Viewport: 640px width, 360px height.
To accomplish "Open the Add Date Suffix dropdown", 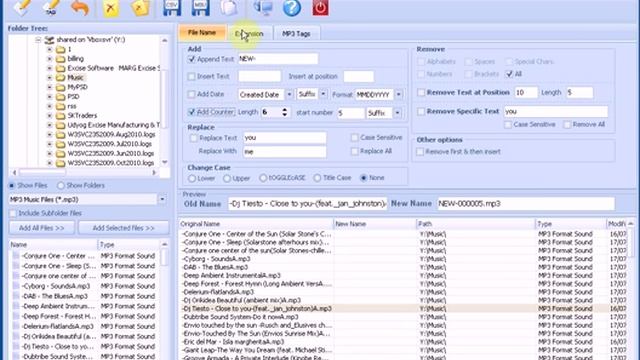I will coord(323,94).
